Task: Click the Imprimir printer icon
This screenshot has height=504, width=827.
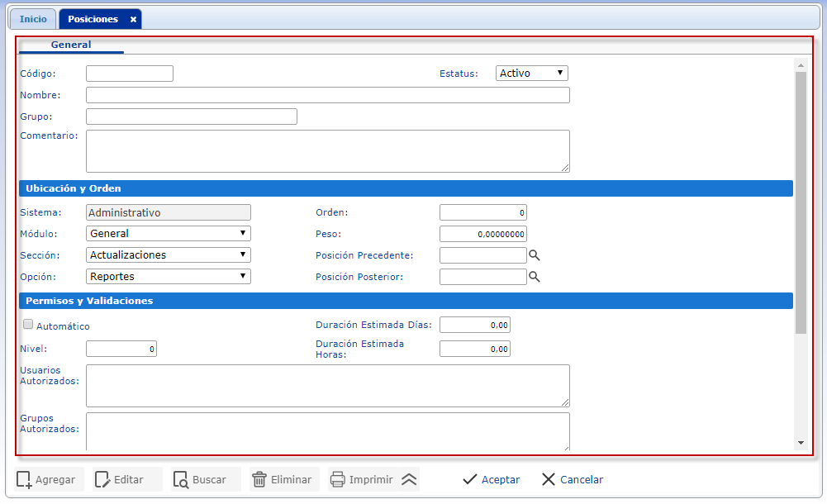Action: 337,480
